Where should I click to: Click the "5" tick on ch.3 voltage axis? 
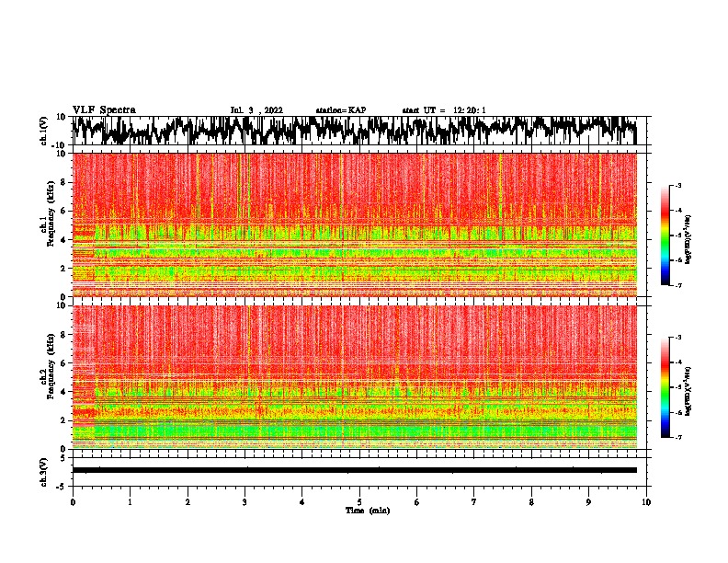coord(63,458)
